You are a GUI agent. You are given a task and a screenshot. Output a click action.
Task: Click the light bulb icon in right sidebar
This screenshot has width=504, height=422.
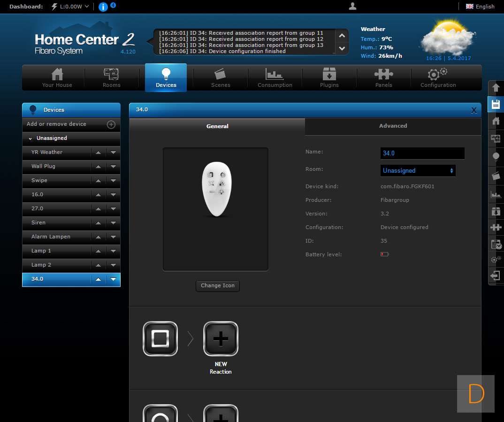(496, 156)
